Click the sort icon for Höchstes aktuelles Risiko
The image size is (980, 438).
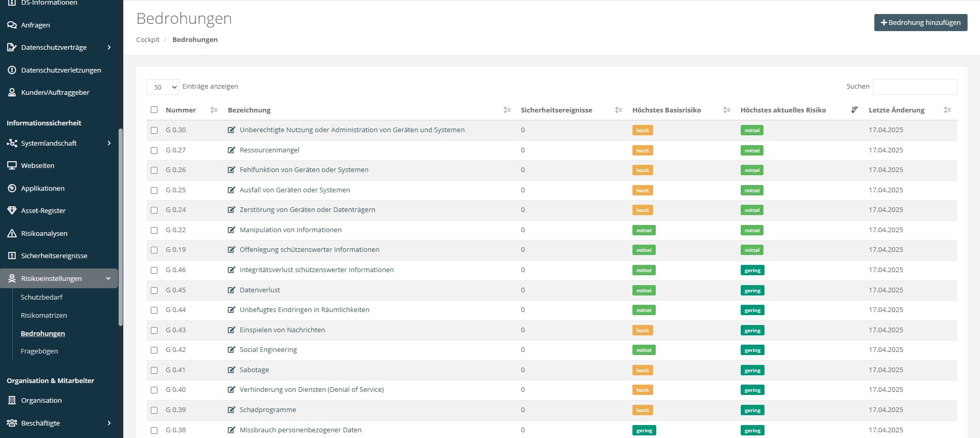(855, 110)
